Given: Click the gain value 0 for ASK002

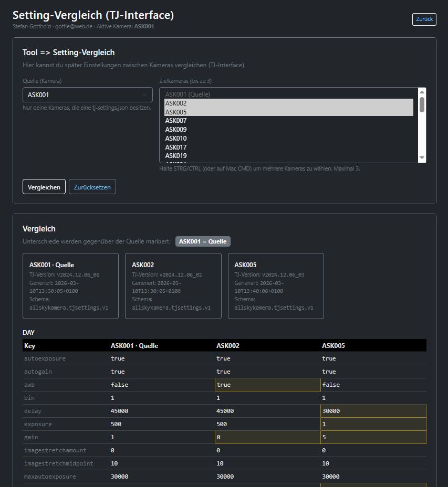Looking at the screenshot, I should pyautogui.click(x=268, y=437).
